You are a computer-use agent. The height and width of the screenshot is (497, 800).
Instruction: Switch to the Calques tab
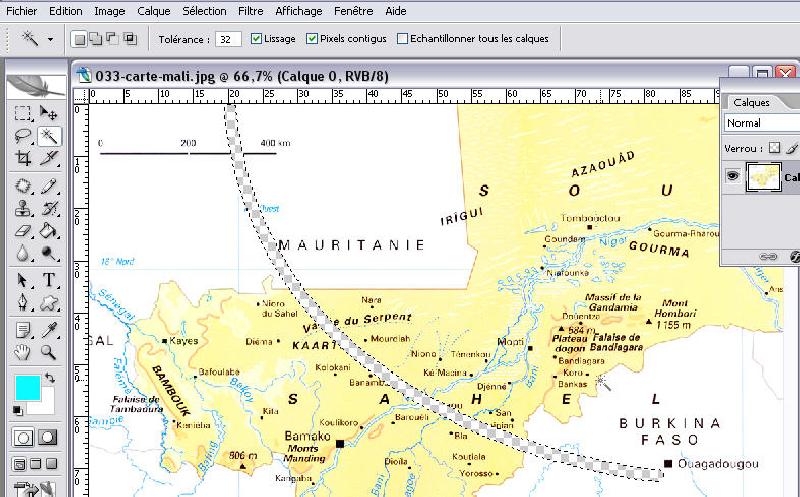pos(751,103)
